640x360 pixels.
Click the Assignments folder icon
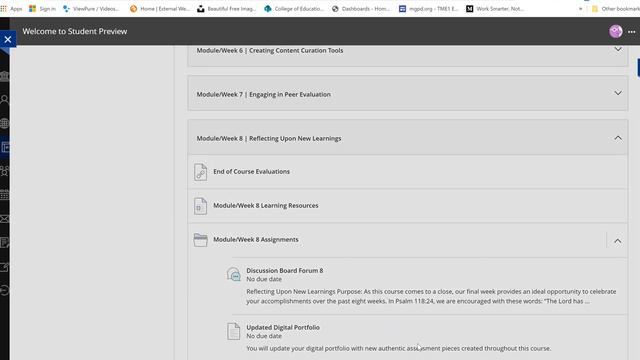click(x=200, y=240)
